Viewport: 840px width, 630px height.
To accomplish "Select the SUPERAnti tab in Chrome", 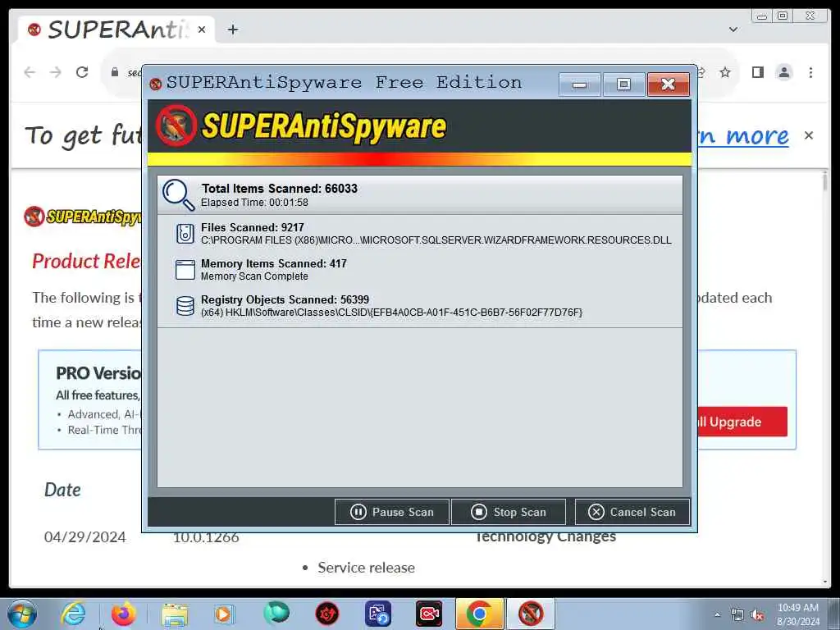I will (115, 30).
